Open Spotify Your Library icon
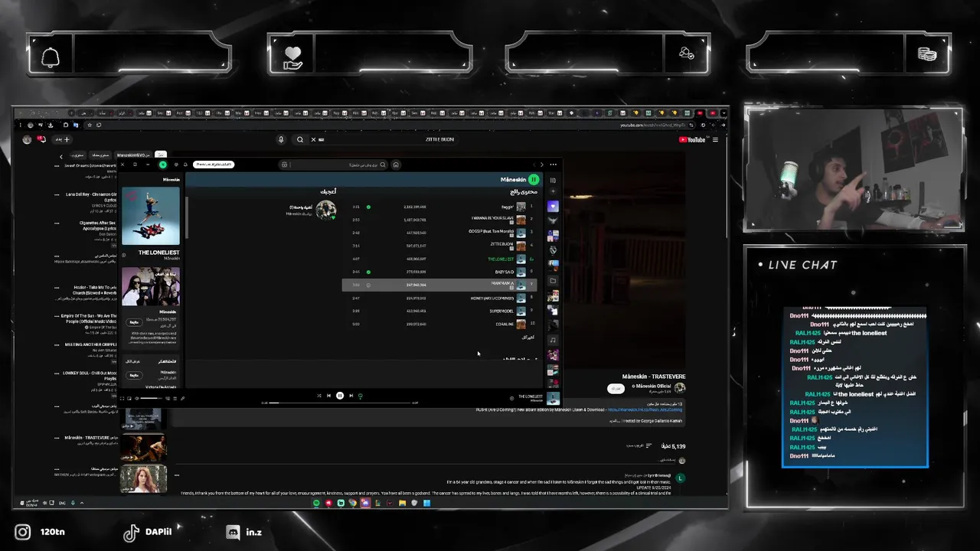Viewport: 980px width, 551px height. click(x=553, y=181)
